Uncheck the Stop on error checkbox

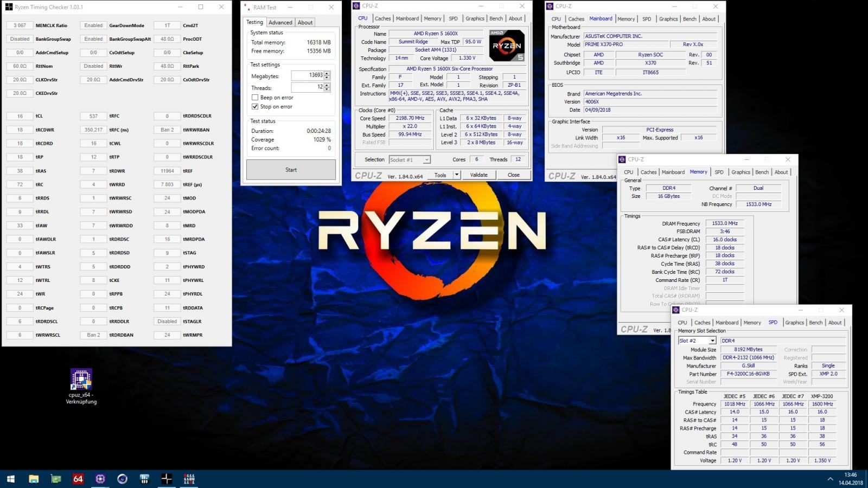click(255, 107)
